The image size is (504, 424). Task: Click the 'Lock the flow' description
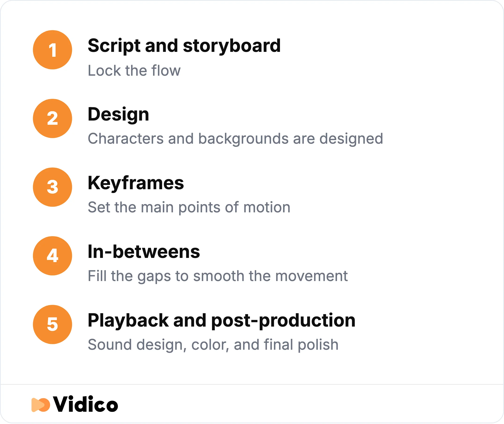tap(134, 71)
